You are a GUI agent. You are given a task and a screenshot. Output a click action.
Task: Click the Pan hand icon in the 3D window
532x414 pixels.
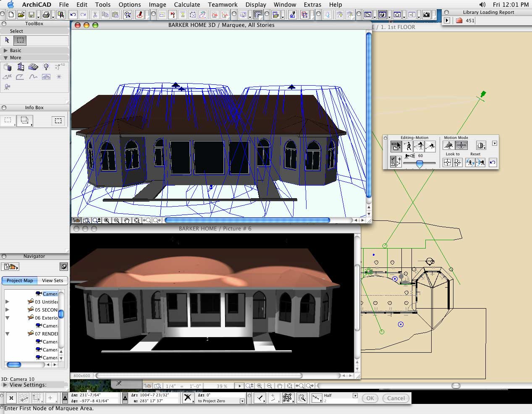127,220
